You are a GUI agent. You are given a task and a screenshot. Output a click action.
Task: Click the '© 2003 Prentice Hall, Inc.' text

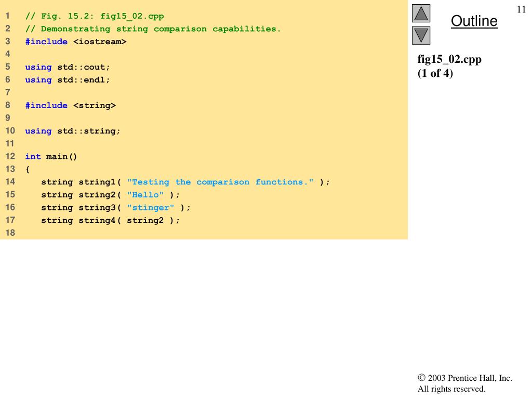(465, 378)
